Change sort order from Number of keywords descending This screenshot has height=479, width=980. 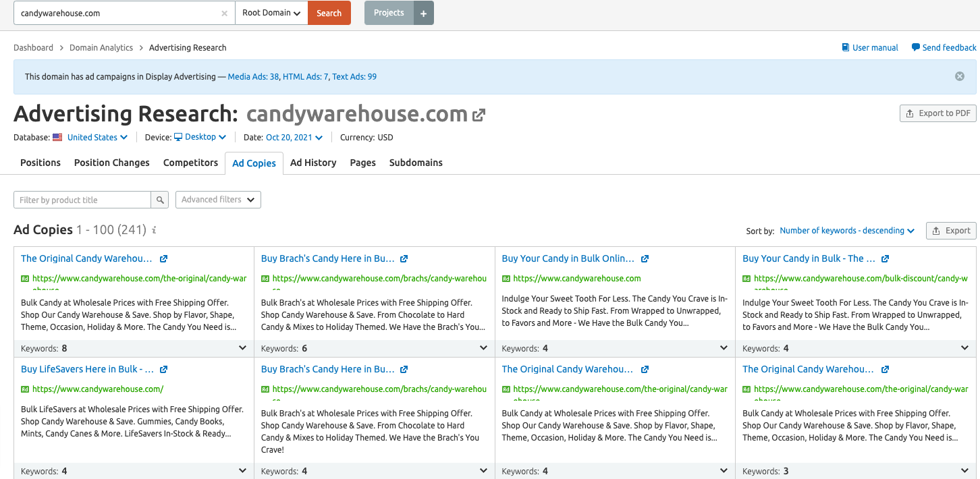(x=846, y=231)
